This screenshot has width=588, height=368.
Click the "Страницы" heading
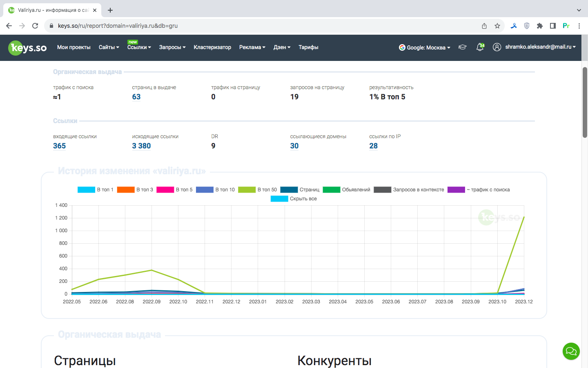click(x=85, y=361)
